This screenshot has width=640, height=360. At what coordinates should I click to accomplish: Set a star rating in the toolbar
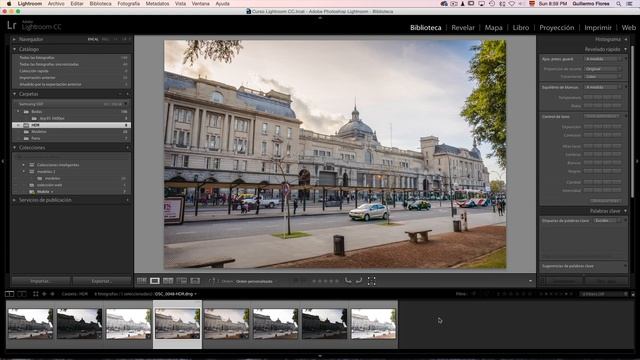325,281
